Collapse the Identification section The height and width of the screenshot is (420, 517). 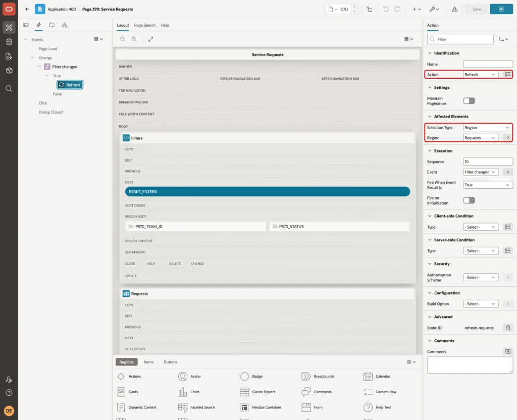[430, 53]
